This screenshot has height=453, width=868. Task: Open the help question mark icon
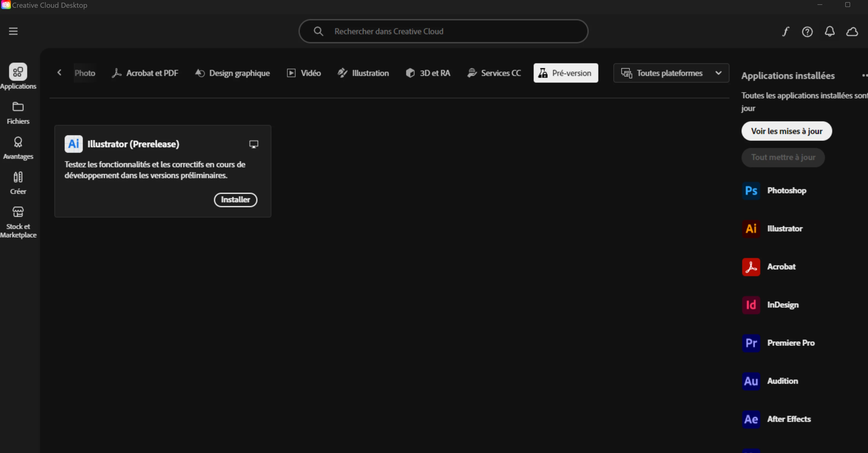[x=807, y=32]
